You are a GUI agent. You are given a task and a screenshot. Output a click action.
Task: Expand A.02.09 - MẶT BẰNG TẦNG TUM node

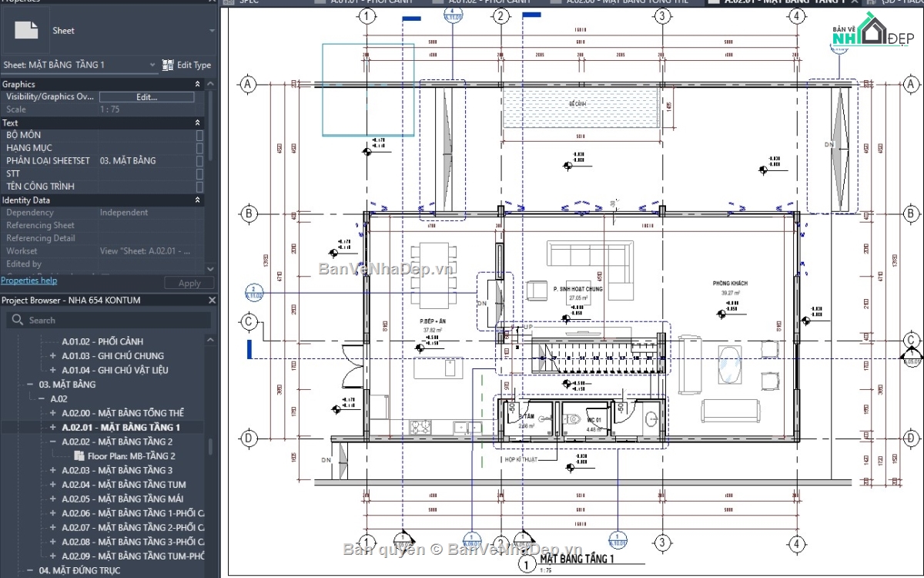pyautogui.click(x=53, y=556)
